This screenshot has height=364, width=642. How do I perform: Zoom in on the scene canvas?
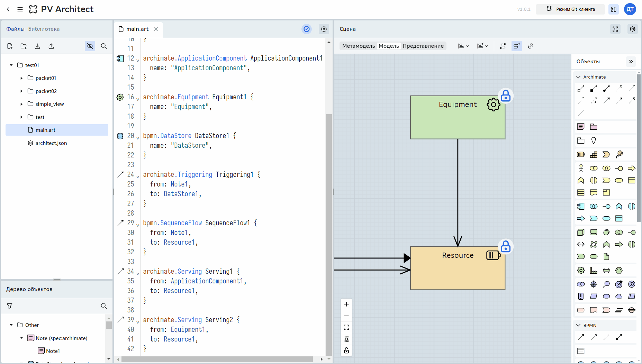point(346,304)
